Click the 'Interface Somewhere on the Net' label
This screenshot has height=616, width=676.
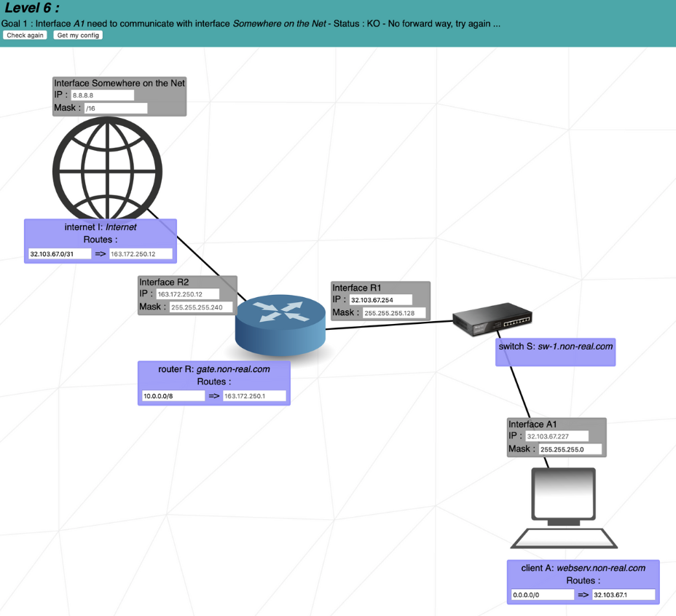tap(119, 83)
